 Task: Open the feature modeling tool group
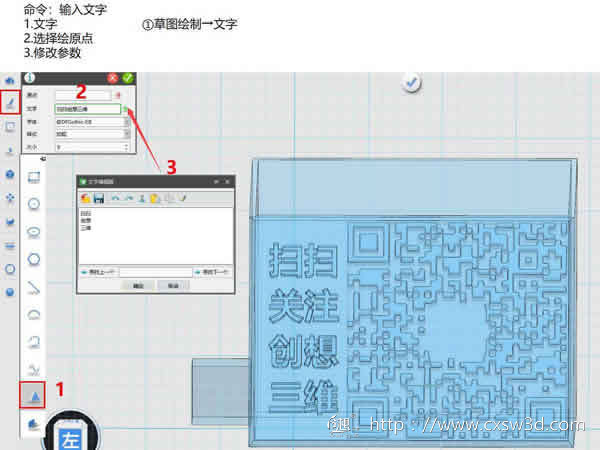[x=10, y=151]
